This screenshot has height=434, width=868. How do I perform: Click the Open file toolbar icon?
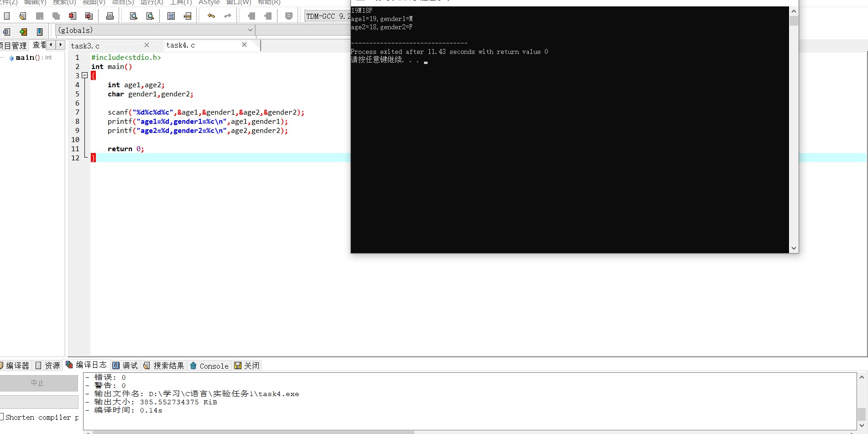point(23,16)
